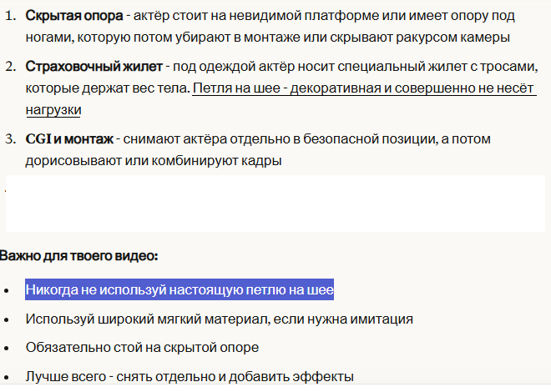Click list number "1." before Скрытая опора
The width and height of the screenshot is (551, 392).
point(11,16)
